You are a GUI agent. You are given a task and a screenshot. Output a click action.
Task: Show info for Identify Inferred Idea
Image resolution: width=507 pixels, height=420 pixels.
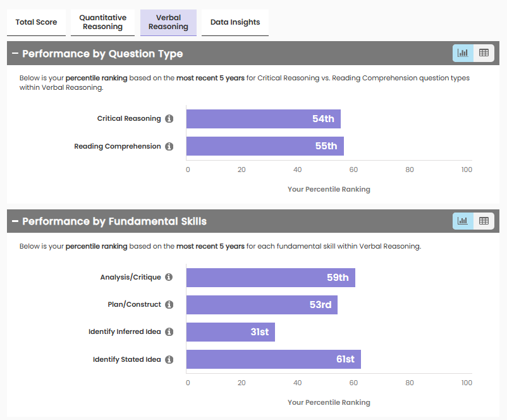[169, 332]
